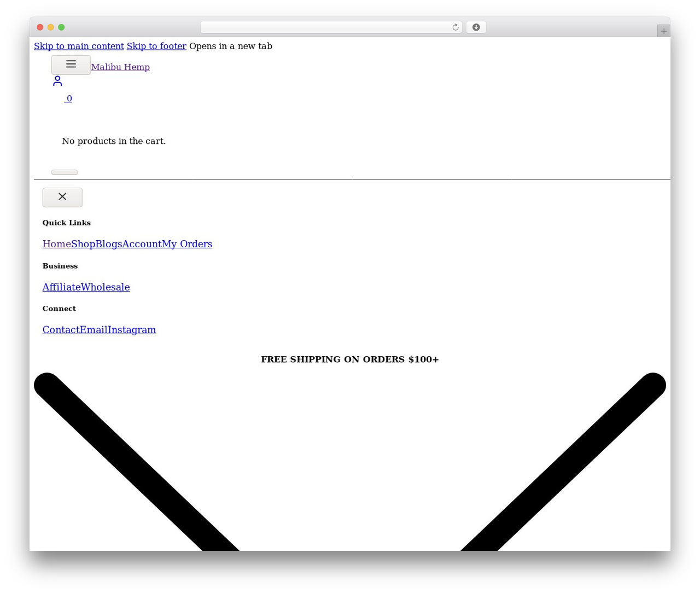The image size is (700, 593).
Task: Click the browser download icon
Action: (476, 27)
